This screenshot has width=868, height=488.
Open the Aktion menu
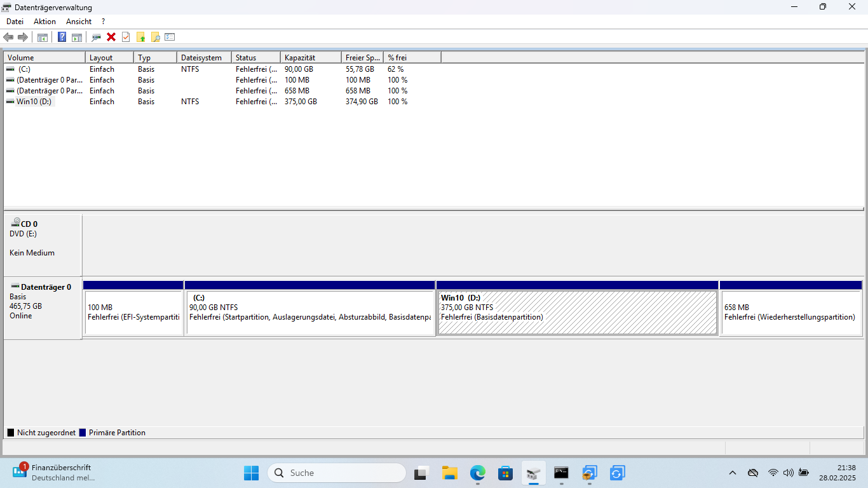tap(44, 22)
